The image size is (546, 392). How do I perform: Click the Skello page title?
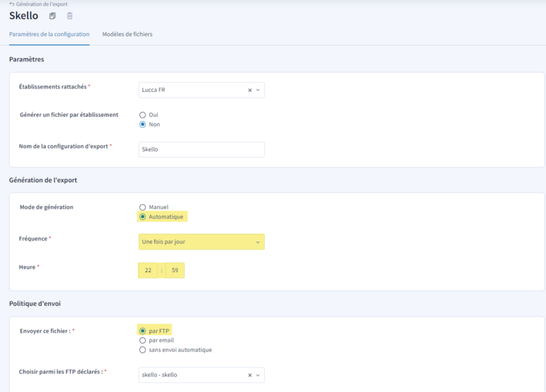pyautogui.click(x=24, y=16)
